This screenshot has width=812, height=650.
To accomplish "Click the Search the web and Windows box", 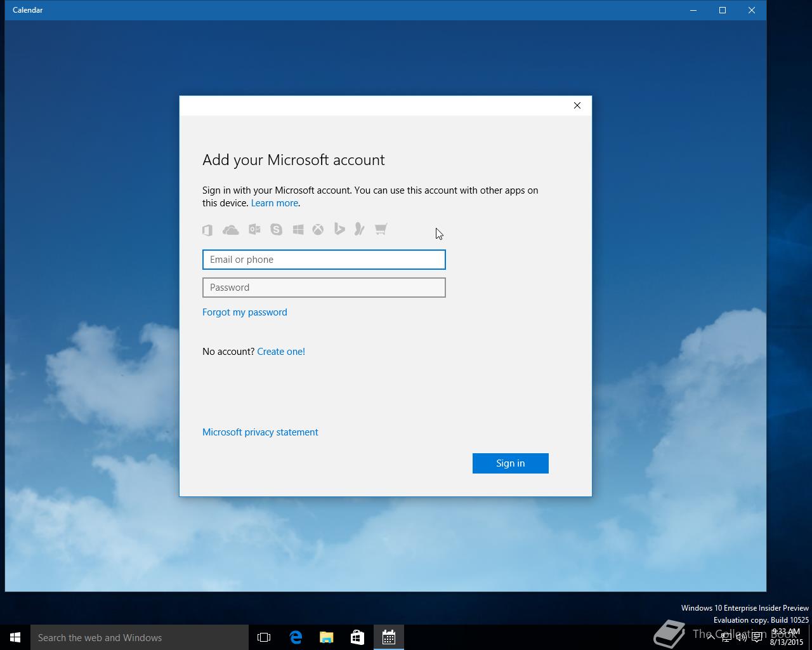I will click(x=140, y=637).
